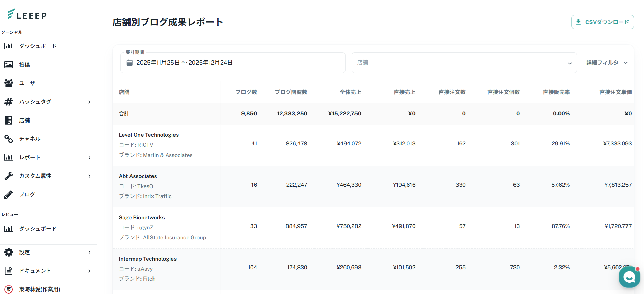Image resolution: width=644 pixels, height=294 pixels.
Task: Expand the 設定 submenu chevron
Action: click(x=89, y=252)
